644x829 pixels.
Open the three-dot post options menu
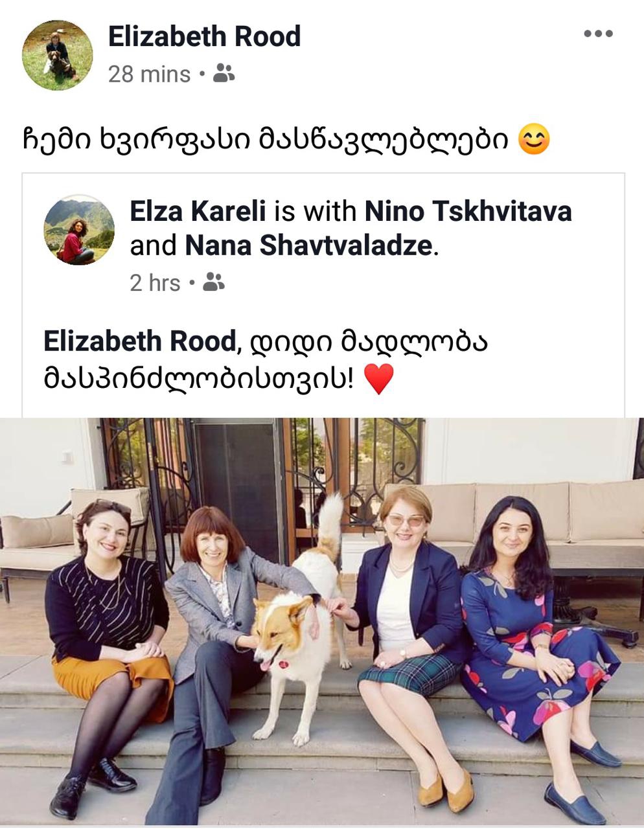point(598,34)
